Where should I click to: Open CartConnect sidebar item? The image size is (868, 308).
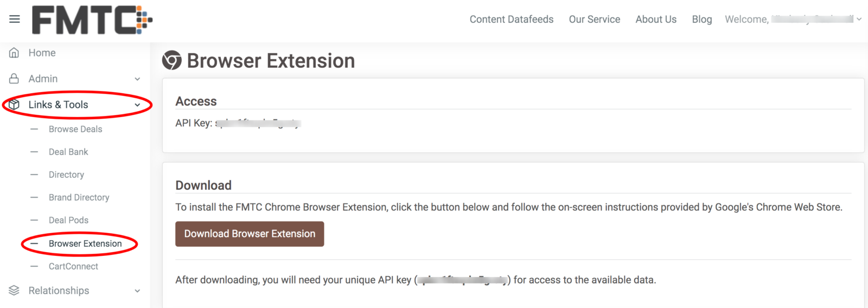(x=73, y=266)
